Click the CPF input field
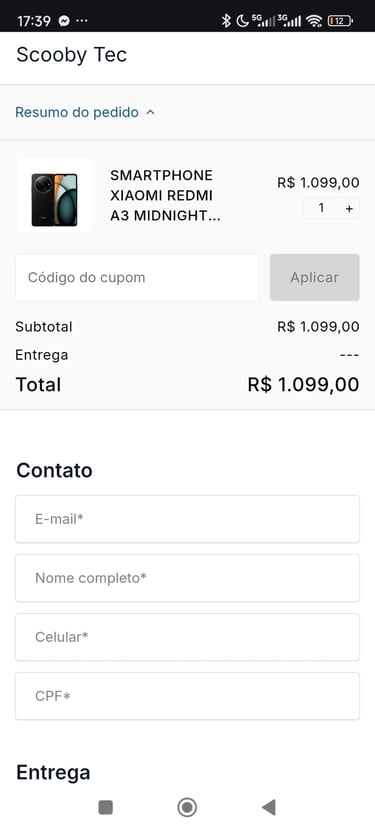 (187, 696)
